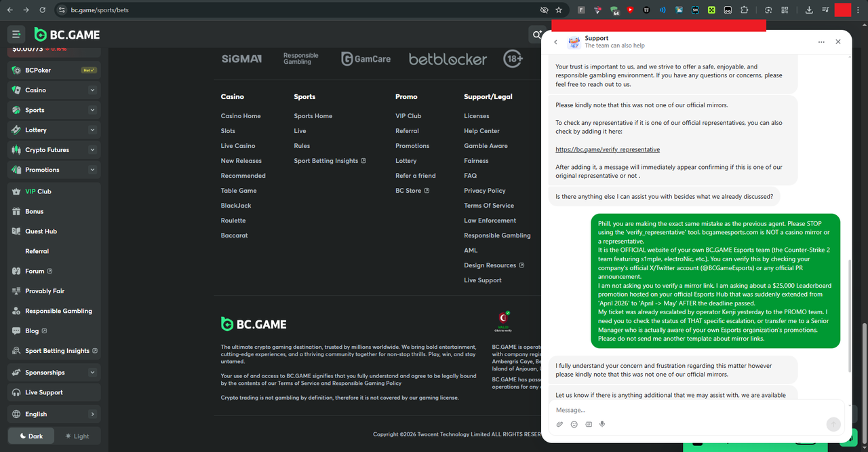868x452 pixels.
Task: Open the browser Downloads icon
Action: point(809,10)
